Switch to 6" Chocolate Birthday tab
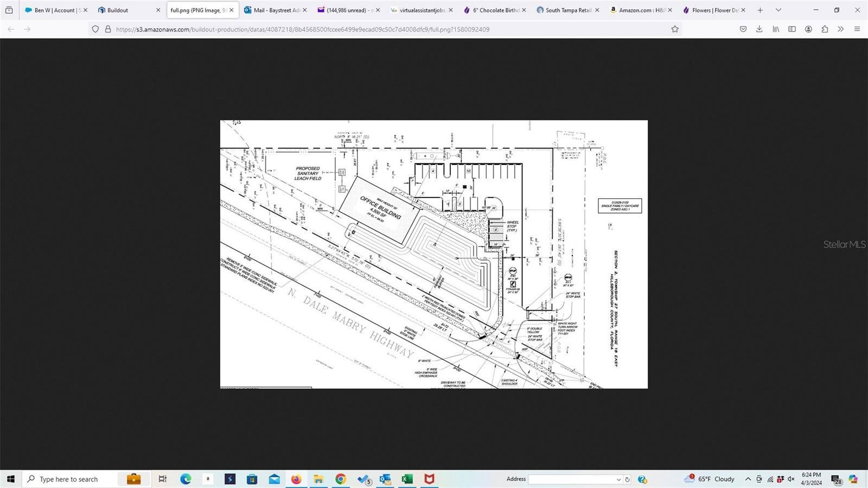The height and width of the screenshot is (488, 868). [x=494, y=10]
